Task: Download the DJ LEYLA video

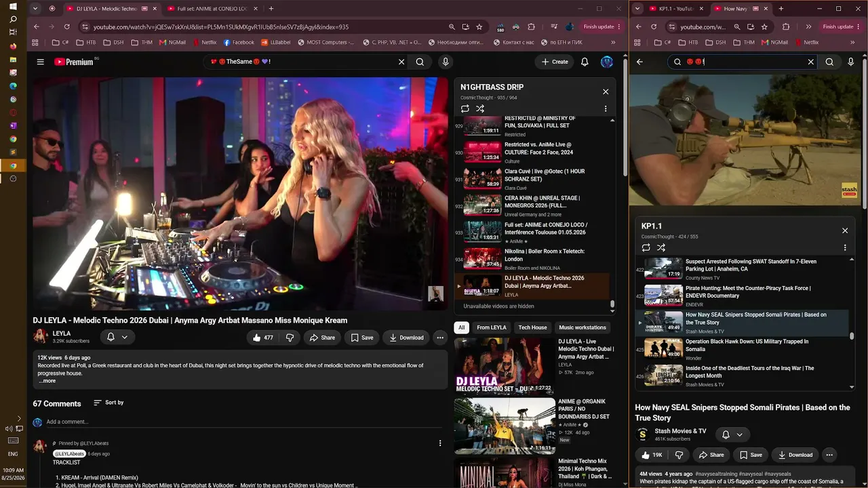Action: pyautogui.click(x=406, y=338)
